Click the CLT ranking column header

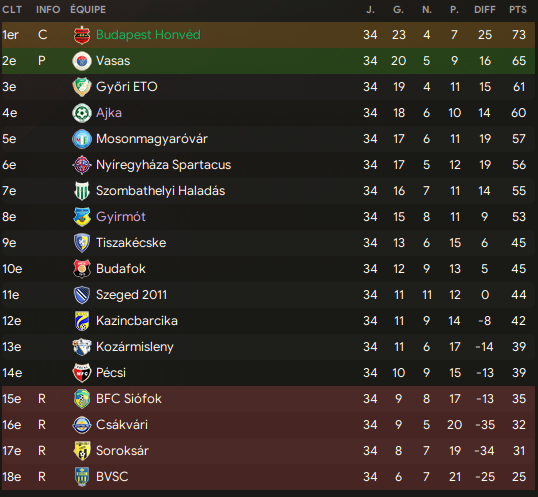(12, 10)
